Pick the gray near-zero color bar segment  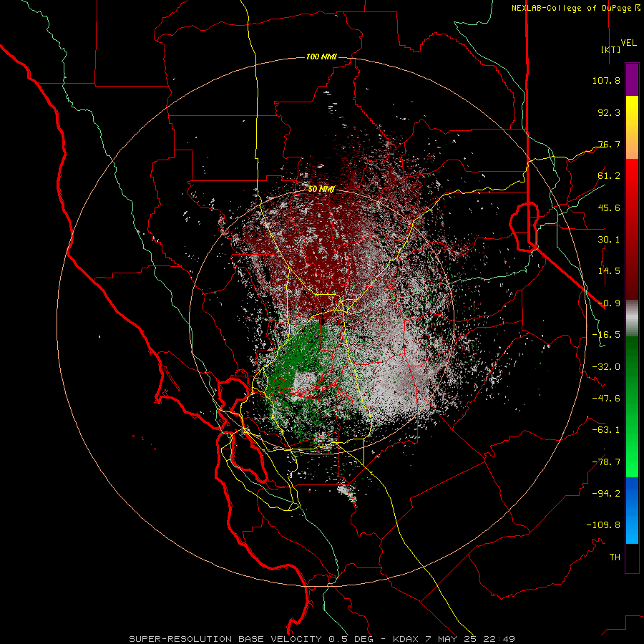coord(632,318)
